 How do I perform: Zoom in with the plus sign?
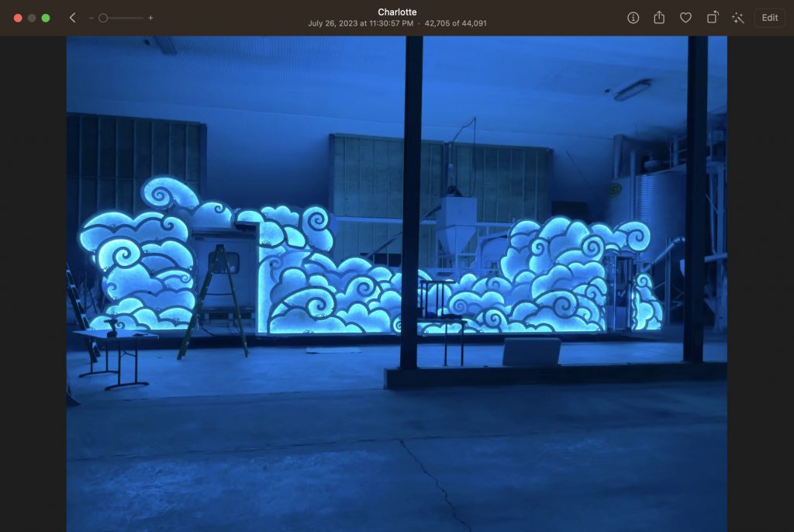click(150, 18)
